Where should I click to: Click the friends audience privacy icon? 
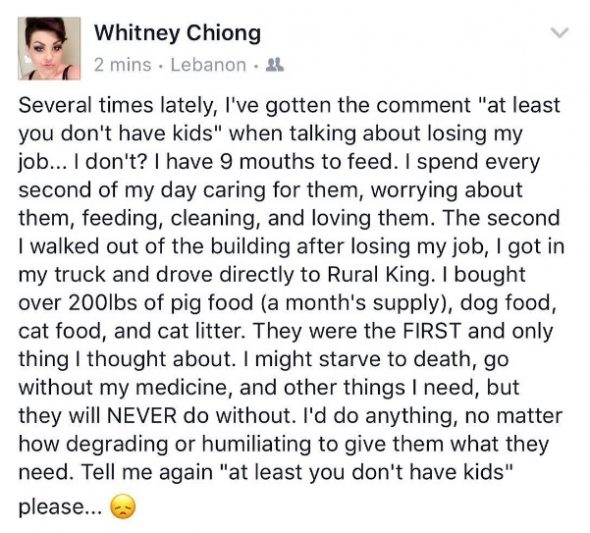[275, 65]
